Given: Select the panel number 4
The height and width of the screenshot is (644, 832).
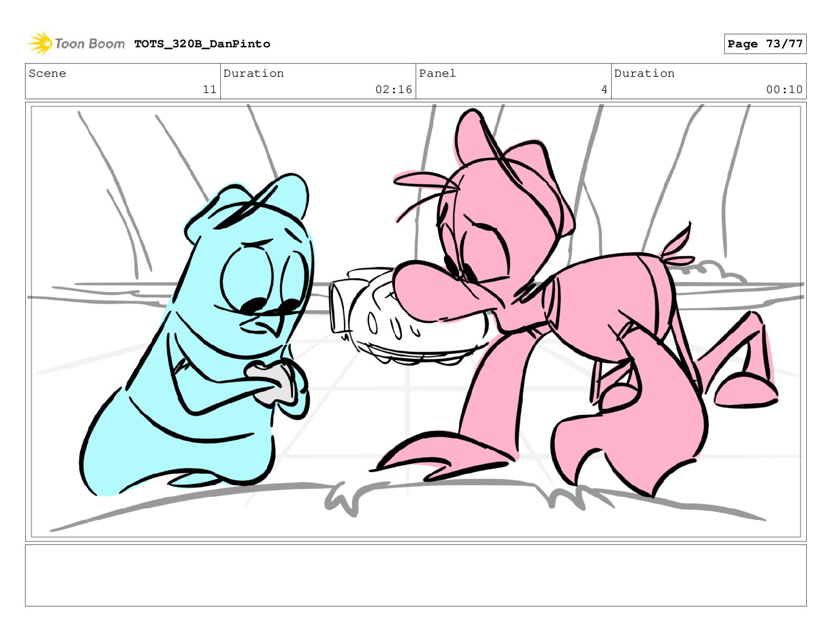Looking at the screenshot, I should click(604, 89).
